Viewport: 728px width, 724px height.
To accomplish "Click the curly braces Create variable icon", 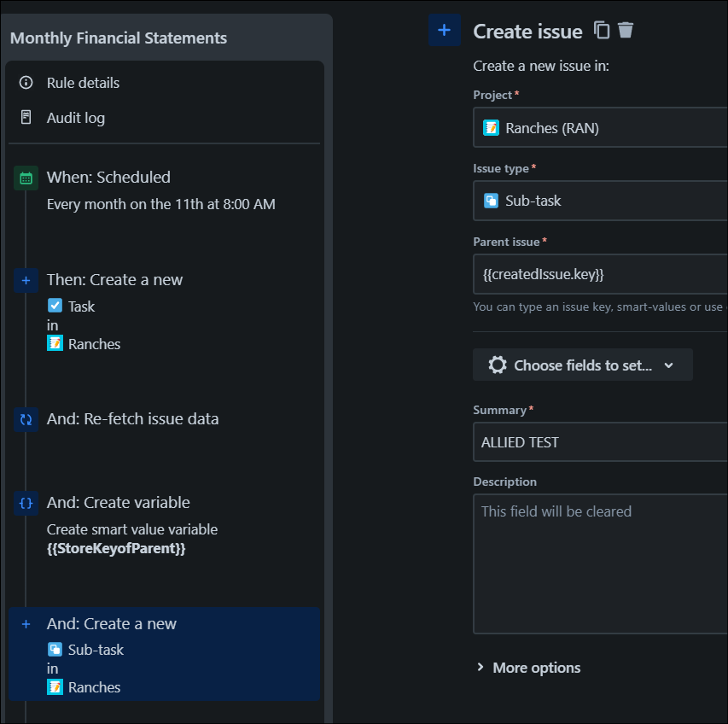I will click(x=26, y=503).
